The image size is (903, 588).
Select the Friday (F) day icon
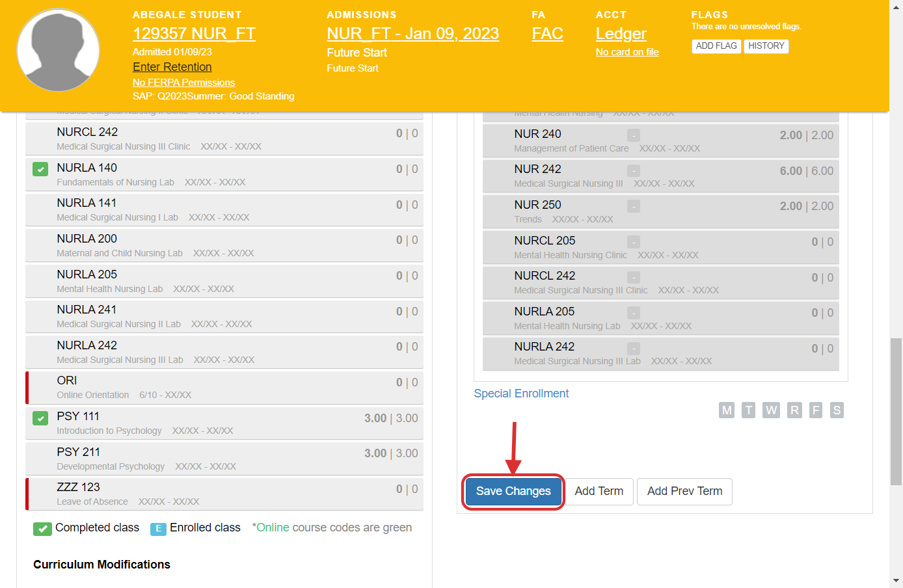coord(816,410)
